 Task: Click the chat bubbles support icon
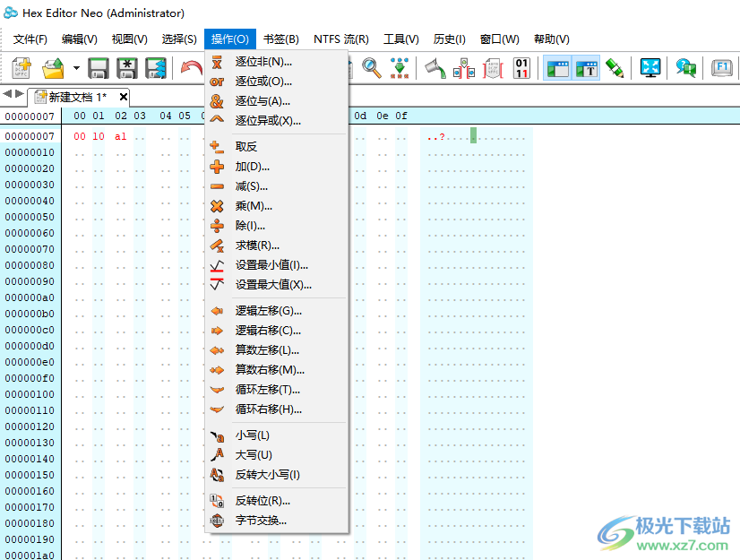(x=685, y=68)
